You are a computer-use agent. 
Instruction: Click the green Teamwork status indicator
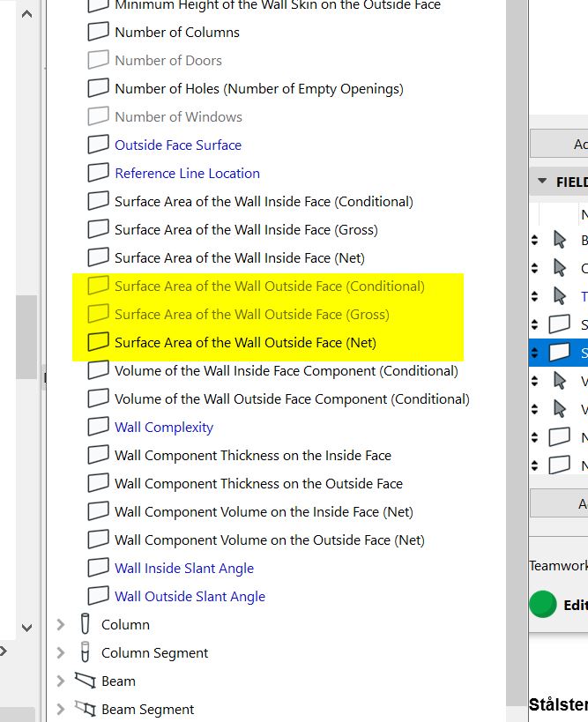point(543,605)
